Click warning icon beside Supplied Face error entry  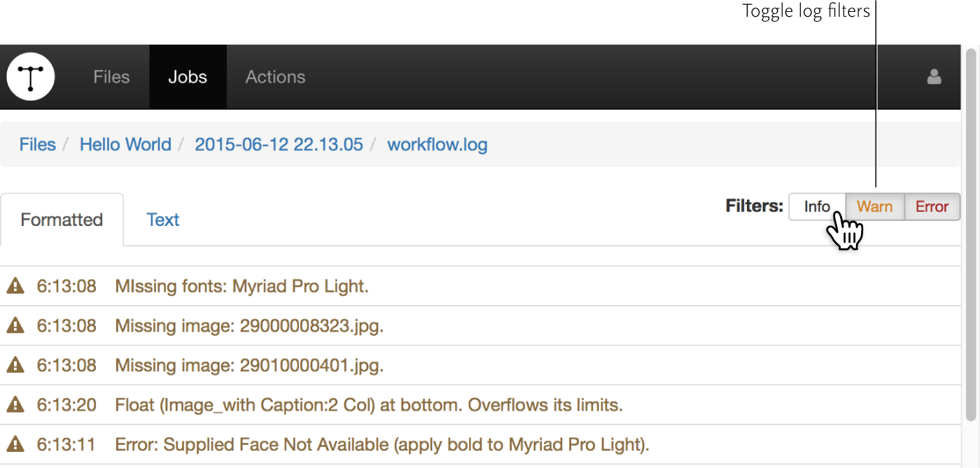[x=15, y=444]
